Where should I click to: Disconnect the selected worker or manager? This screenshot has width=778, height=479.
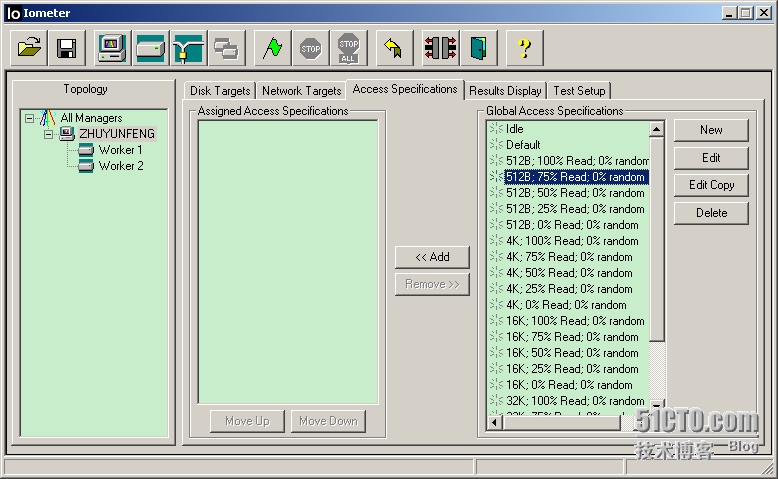441,48
